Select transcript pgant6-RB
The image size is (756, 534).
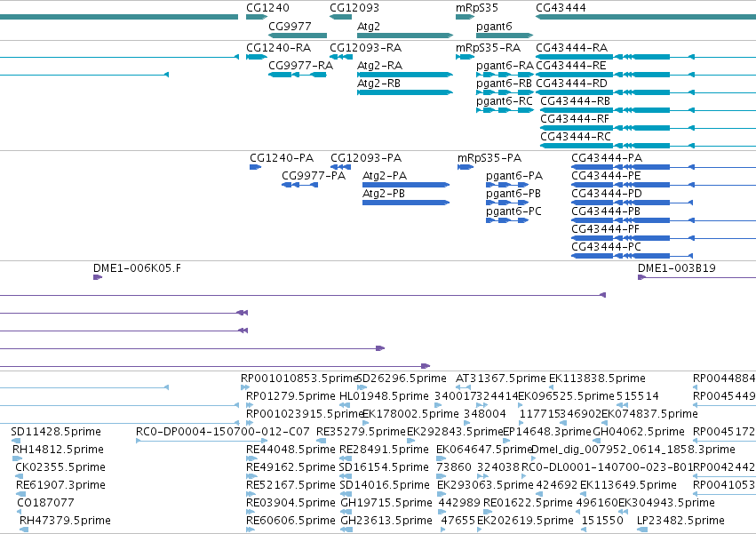[x=504, y=84]
